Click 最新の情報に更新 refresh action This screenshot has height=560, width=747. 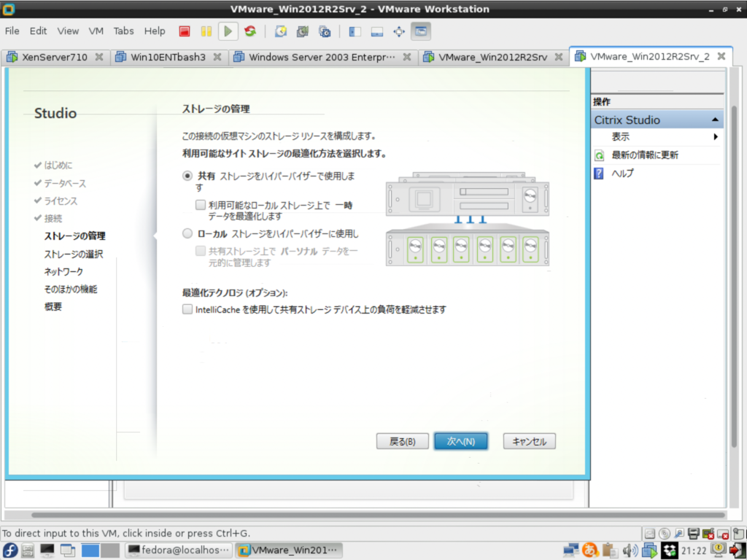click(x=645, y=155)
